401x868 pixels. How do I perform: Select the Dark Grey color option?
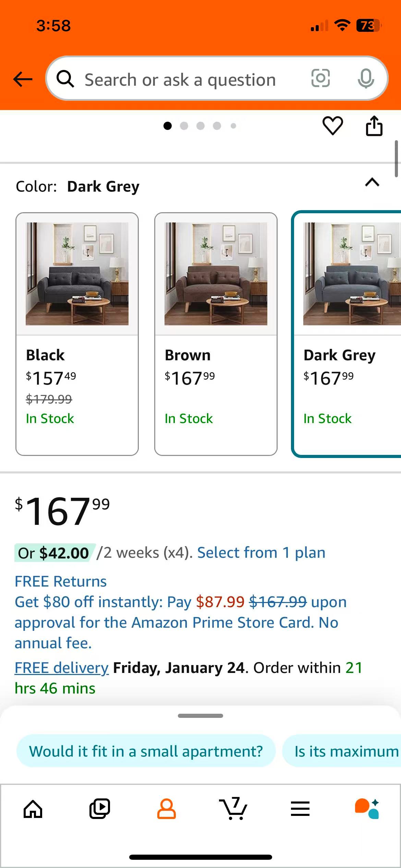[x=346, y=334]
